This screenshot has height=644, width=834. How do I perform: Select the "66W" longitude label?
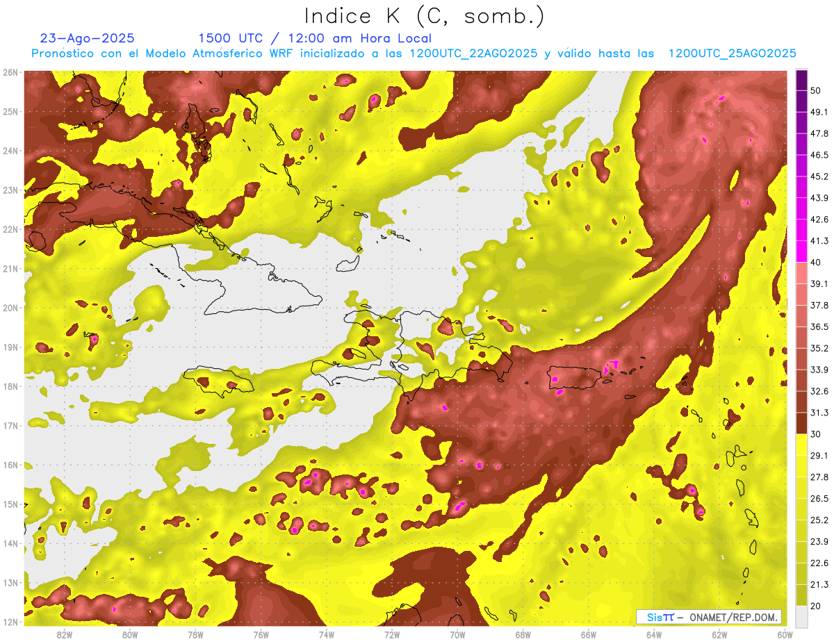click(589, 635)
